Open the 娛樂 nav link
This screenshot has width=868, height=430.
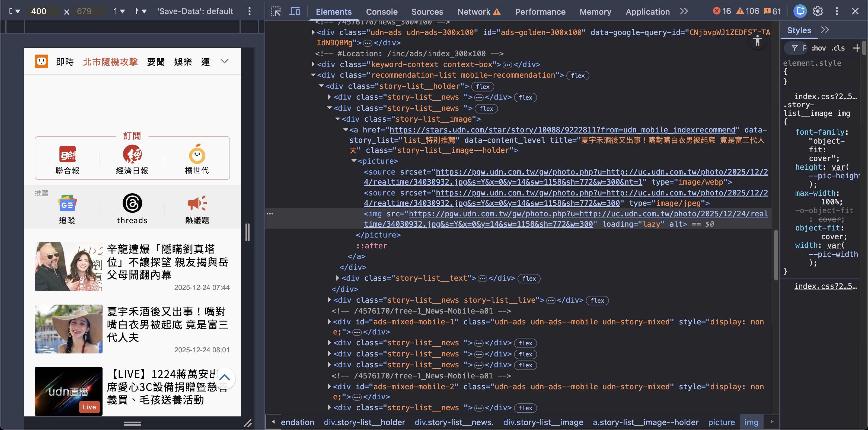(183, 62)
